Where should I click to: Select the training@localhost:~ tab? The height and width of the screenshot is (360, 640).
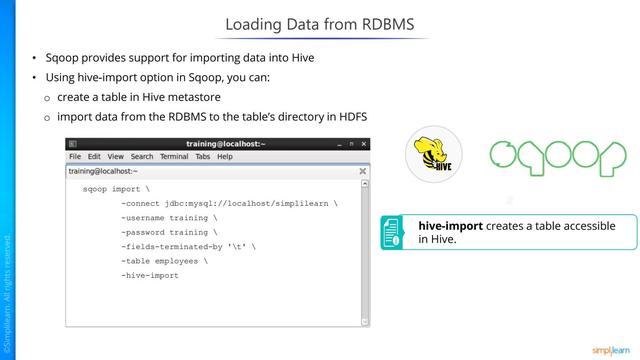tap(103, 171)
